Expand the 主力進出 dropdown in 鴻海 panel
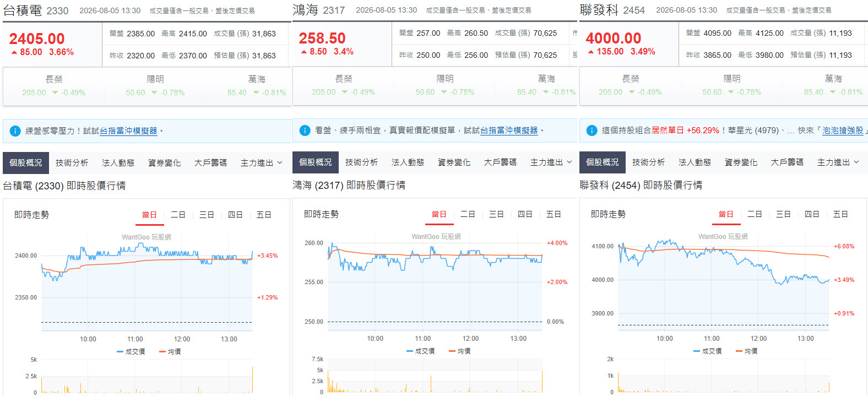The image size is (868, 397). click(x=551, y=162)
